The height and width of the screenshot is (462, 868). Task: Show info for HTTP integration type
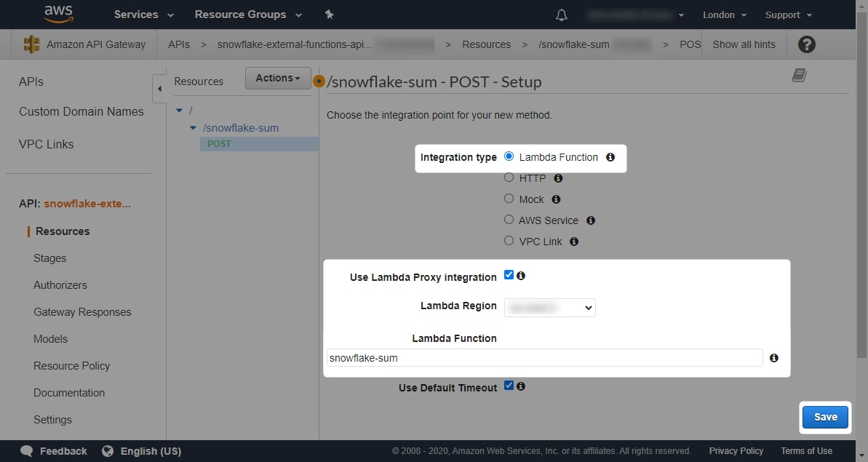coord(558,178)
